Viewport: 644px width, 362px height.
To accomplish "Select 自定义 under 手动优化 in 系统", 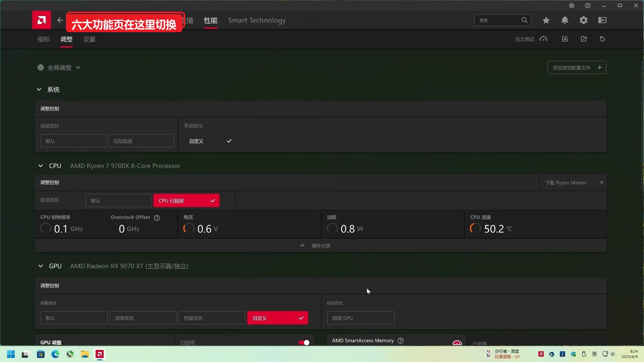I will click(x=211, y=141).
